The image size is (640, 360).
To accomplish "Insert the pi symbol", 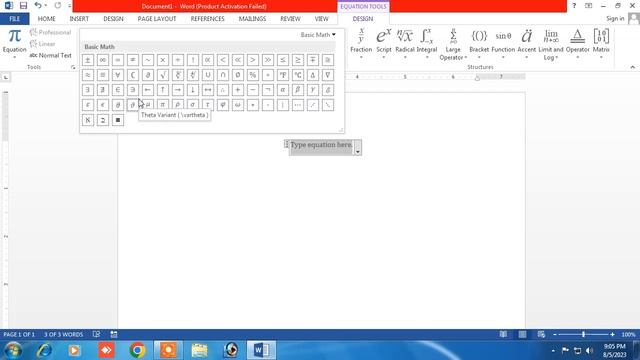I will click(163, 105).
